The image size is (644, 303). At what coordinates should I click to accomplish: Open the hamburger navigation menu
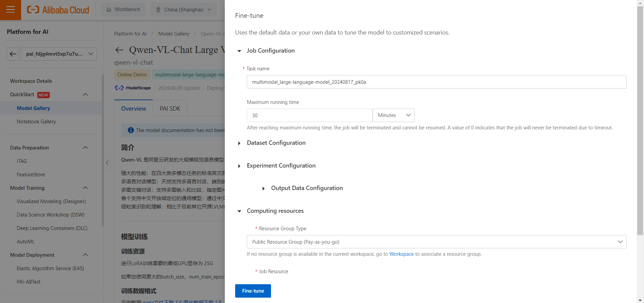click(10, 10)
